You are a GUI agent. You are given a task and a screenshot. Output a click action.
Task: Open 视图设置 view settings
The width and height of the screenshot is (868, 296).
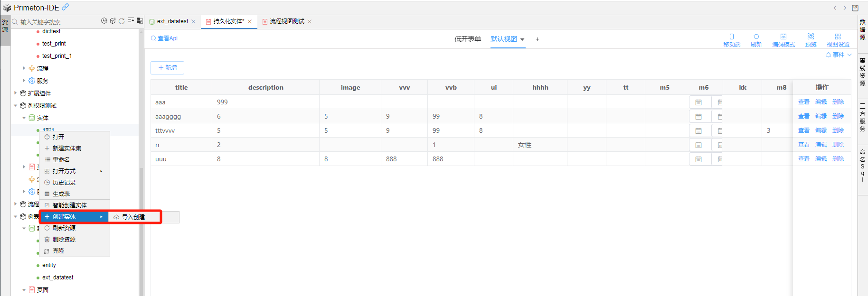(x=838, y=40)
